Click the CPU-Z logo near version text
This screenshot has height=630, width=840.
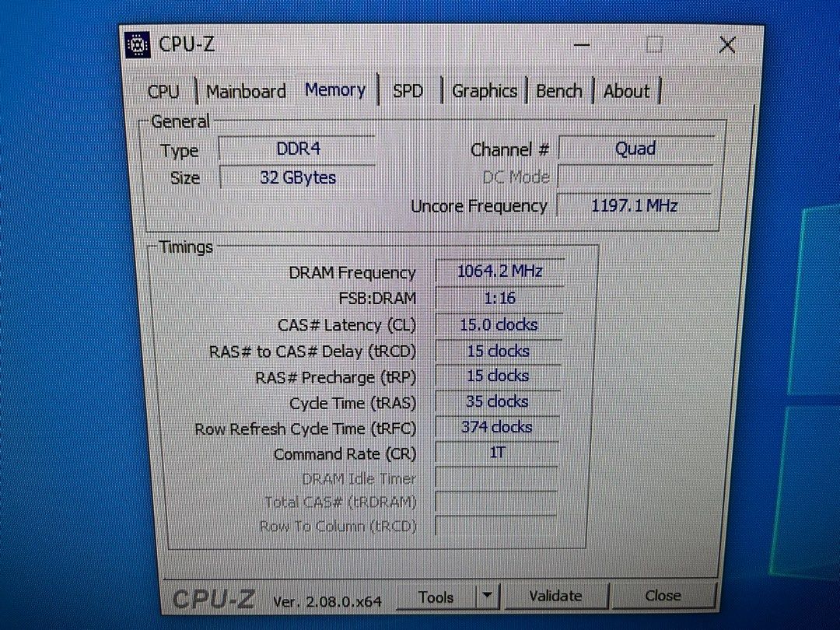point(217,597)
